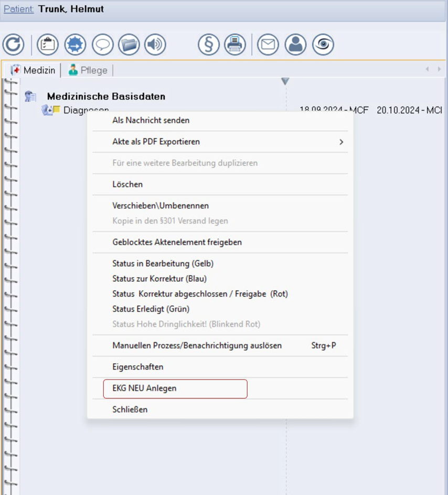Click the eye view icon

click(323, 45)
